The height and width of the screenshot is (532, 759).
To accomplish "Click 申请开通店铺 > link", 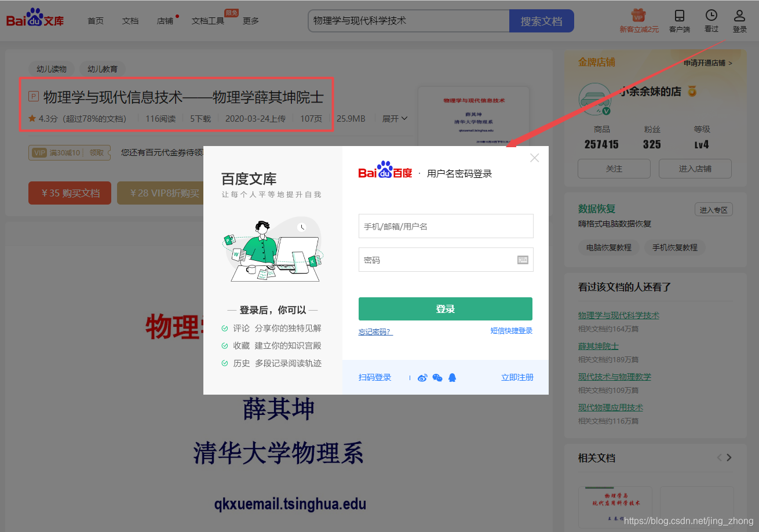I will click(708, 63).
